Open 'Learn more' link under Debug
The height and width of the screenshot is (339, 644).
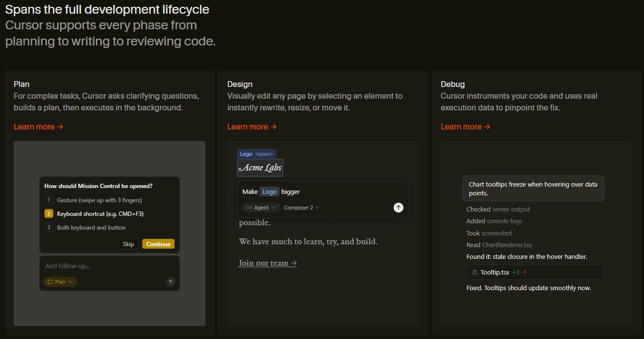(x=465, y=127)
